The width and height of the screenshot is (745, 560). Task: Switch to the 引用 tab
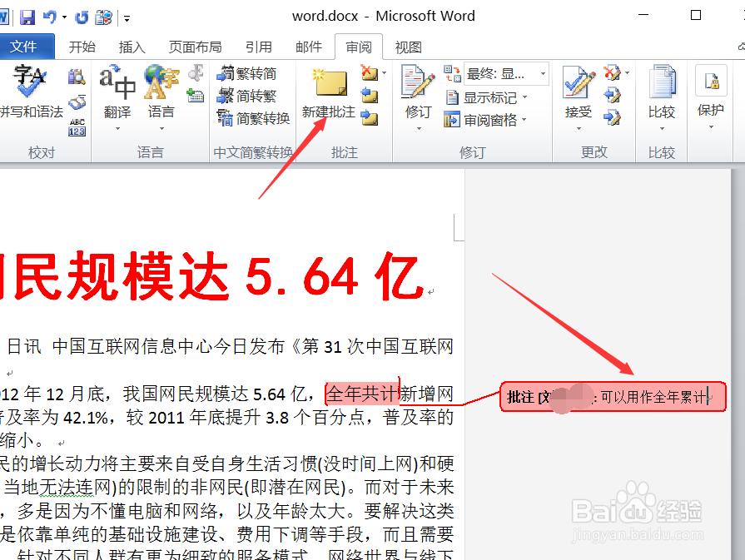tap(259, 47)
